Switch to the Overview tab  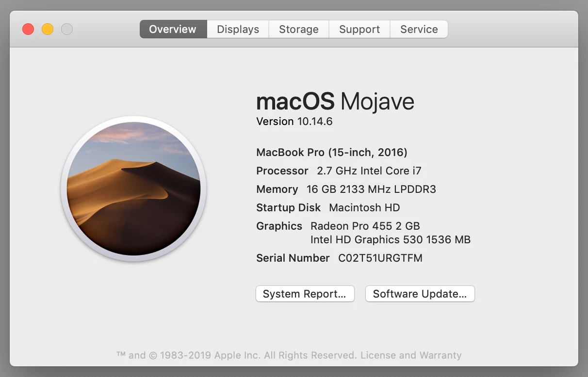coord(173,29)
